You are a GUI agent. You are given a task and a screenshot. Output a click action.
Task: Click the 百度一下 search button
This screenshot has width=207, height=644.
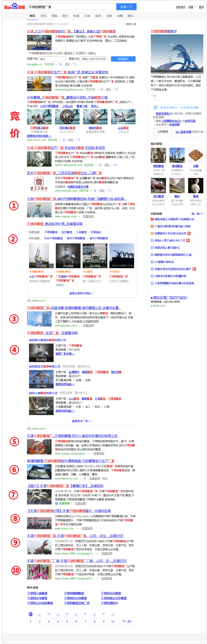[x=126, y=7]
